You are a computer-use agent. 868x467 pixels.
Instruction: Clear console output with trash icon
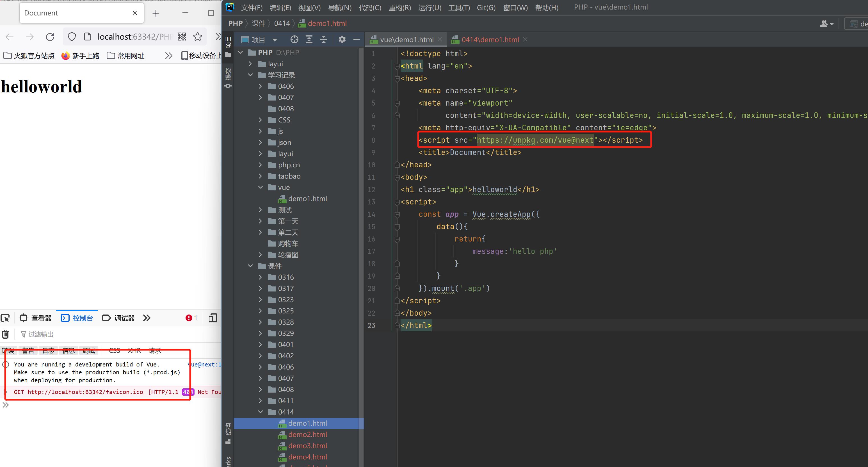pos(5,334)
